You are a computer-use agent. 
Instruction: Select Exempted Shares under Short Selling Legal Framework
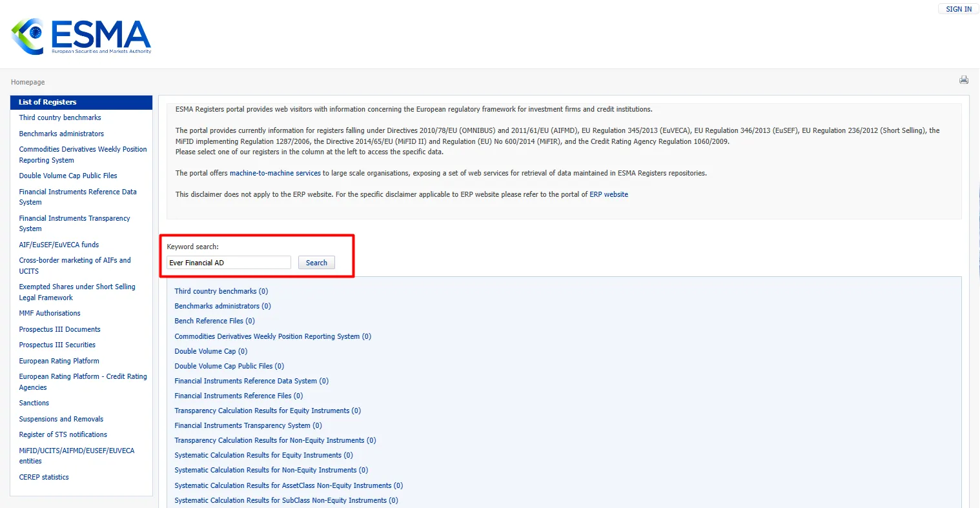pos(77,292)
